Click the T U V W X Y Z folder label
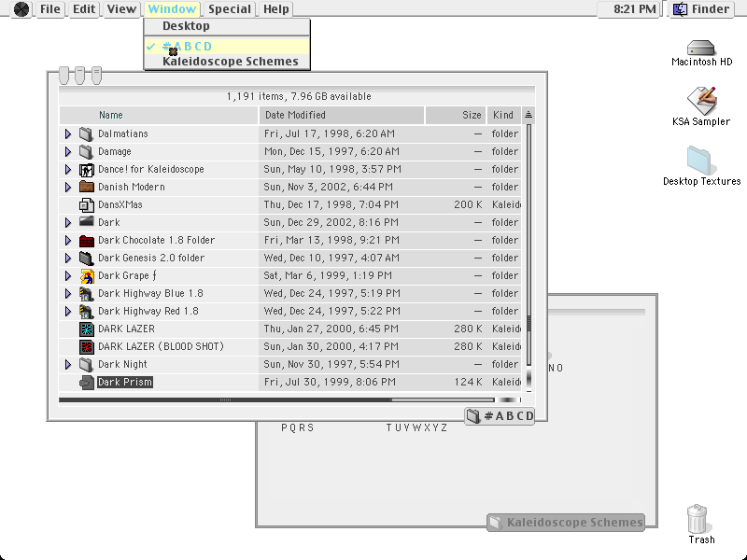 coord(416,427)
